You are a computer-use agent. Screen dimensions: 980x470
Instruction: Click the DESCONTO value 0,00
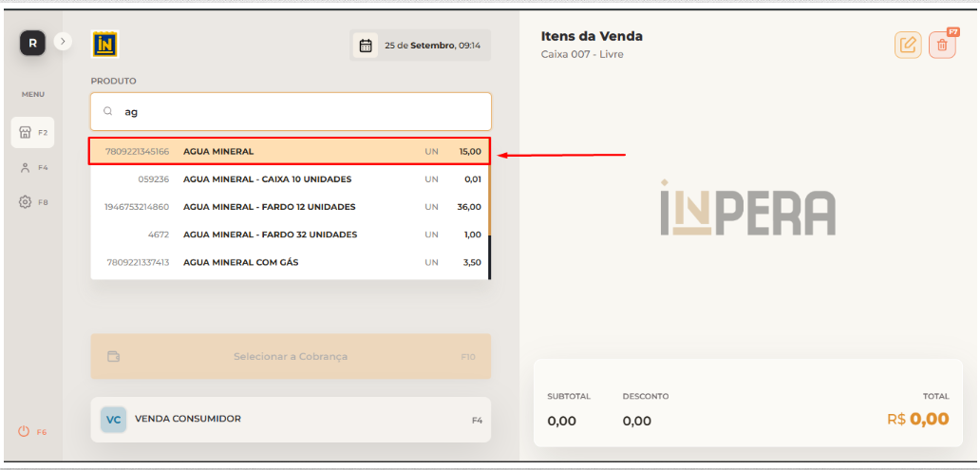coord(637,421)
